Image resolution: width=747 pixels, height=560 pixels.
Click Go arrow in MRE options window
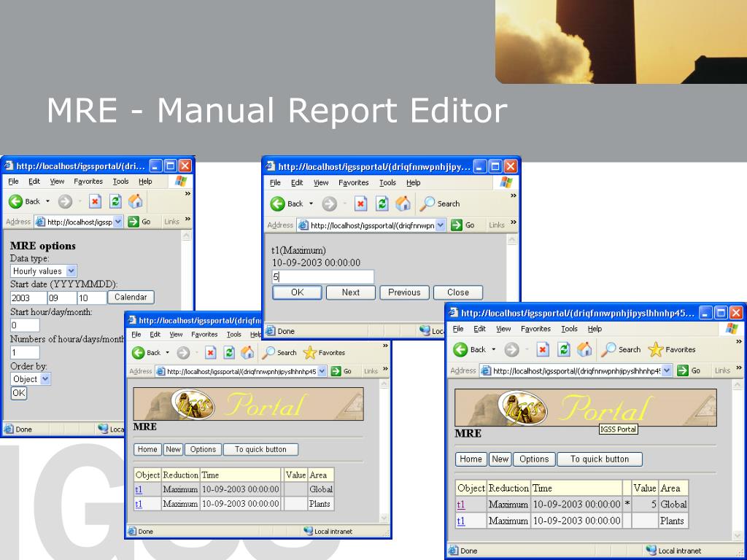[133, 222]
